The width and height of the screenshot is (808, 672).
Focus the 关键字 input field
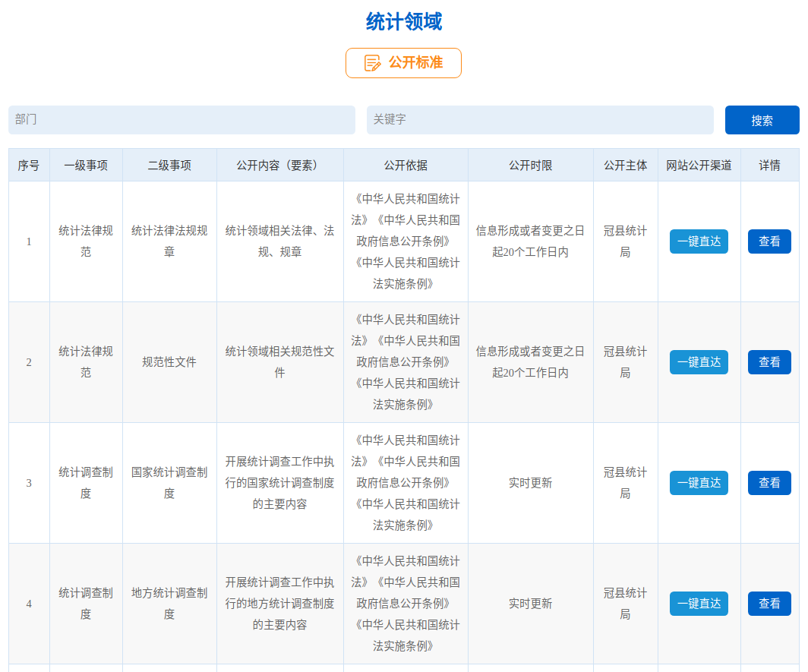click(540, 120)
